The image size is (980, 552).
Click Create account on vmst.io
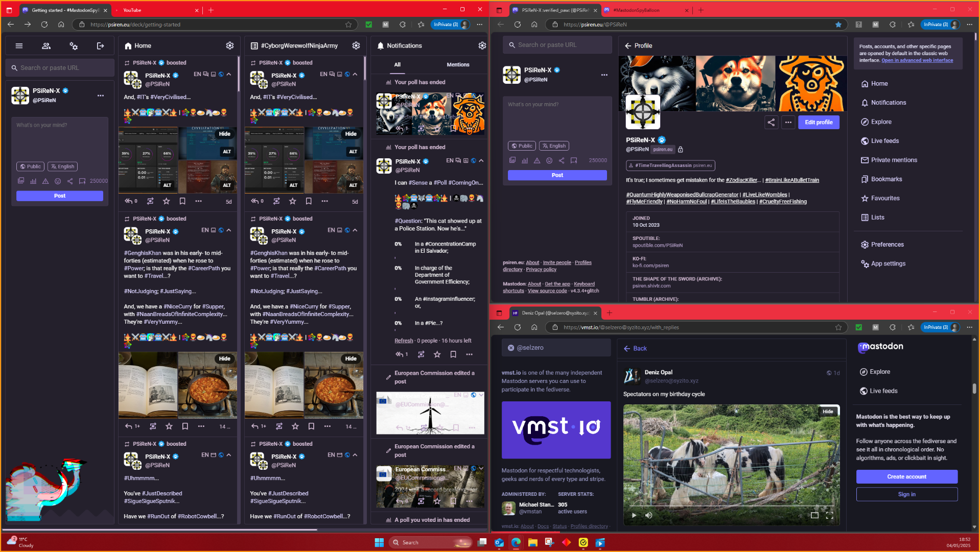[x=906, y=477]
